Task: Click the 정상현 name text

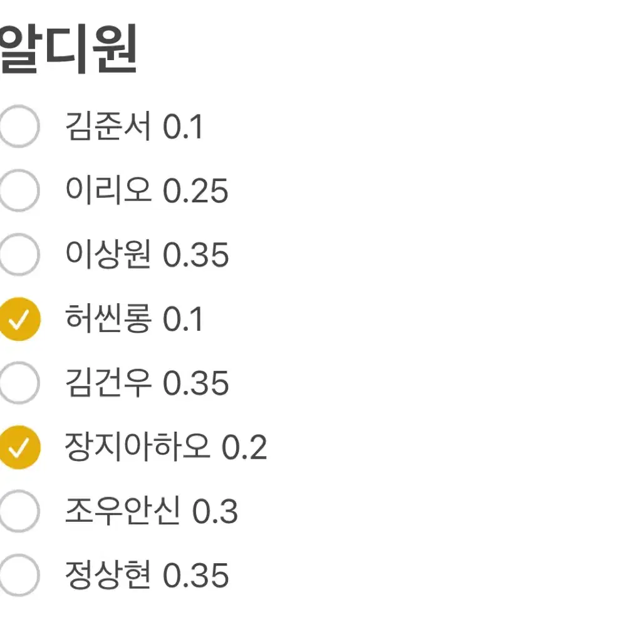Action: pyautogui.click(x=108, y=576)
